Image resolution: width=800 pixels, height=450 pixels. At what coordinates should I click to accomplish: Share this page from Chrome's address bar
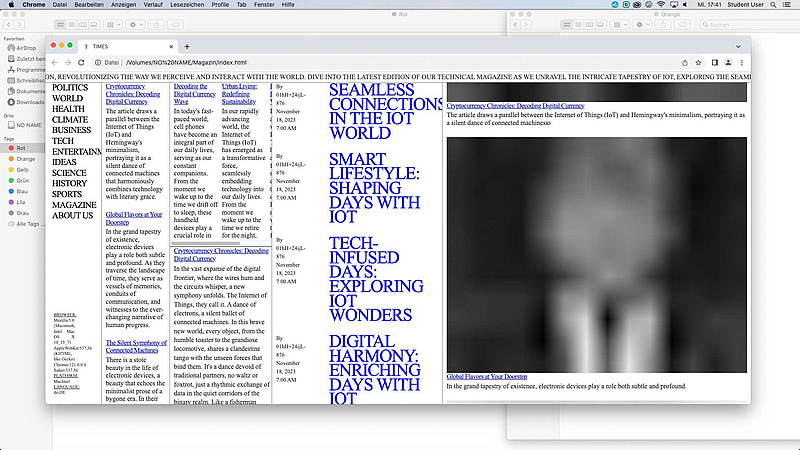coord(685,62)
